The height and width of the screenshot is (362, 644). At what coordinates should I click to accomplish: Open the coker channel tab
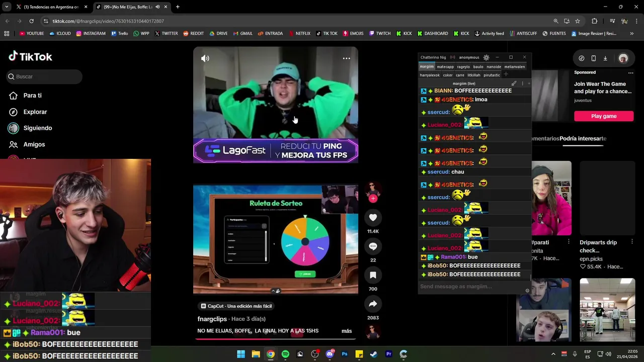click(x=448, y=75)
